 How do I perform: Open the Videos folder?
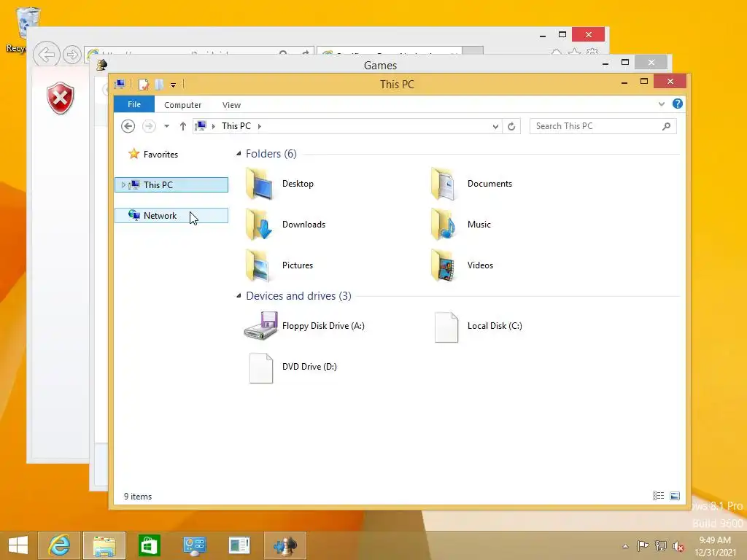tap(462, 265)
